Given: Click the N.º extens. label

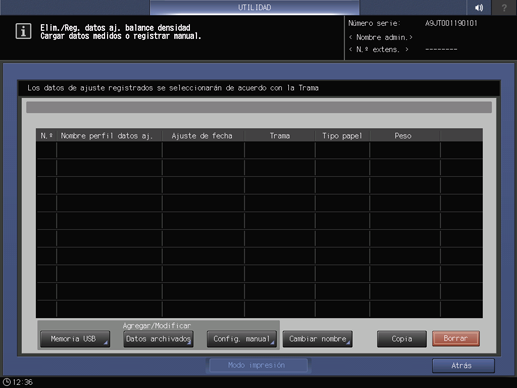Looking at the screenshot, I should coord(379,50).
